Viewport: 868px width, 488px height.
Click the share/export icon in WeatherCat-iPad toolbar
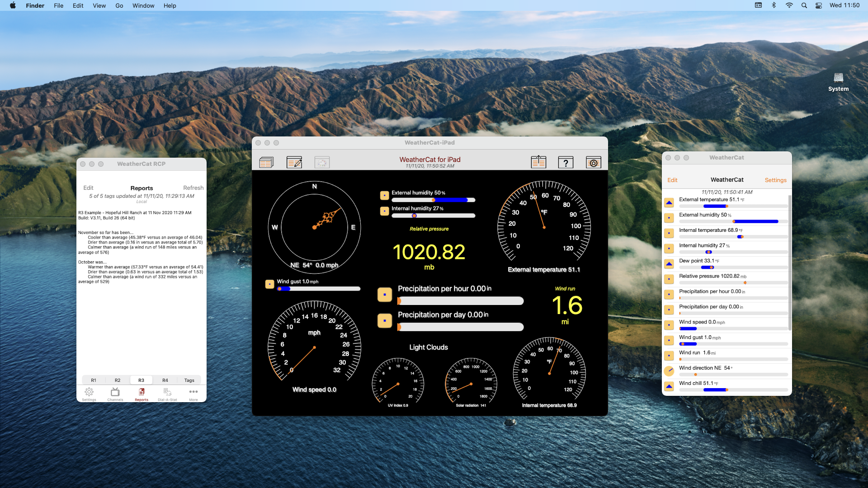pyautogui.click(x=538, y=162)
